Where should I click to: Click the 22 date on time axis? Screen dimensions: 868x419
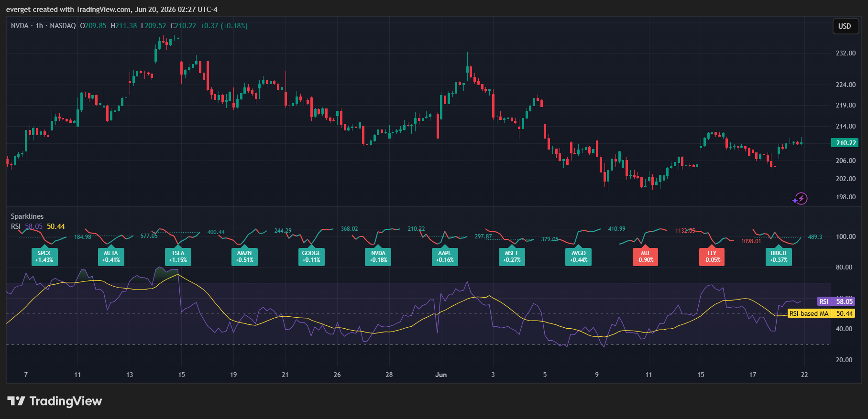pyautogui.click(x=804, y=375)
